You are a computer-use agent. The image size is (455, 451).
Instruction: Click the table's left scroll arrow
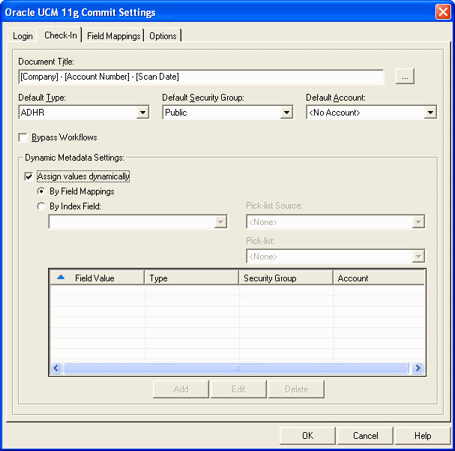pos(56,368)
